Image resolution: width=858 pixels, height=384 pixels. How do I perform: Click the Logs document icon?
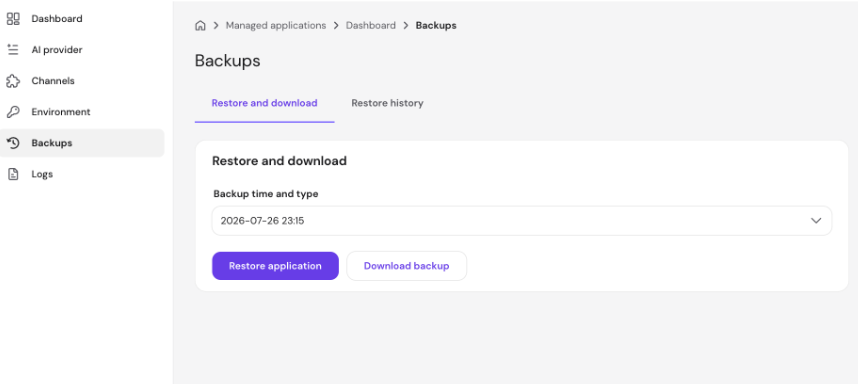click(x=13, y=174)
